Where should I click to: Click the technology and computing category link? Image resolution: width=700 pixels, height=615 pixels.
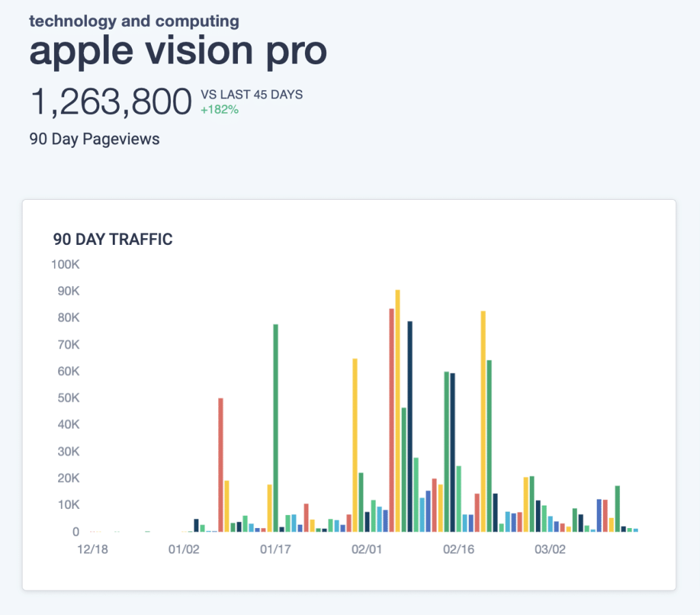click(x=135, y=21)
